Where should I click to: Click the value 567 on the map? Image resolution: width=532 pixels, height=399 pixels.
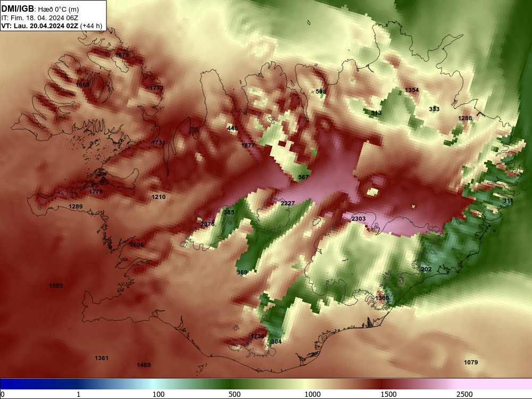coord(303,177)
